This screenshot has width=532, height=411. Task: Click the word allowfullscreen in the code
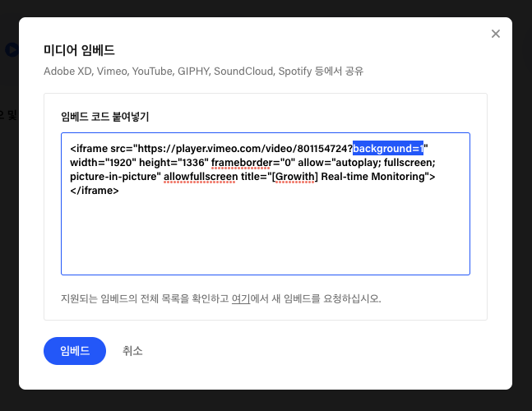(x=201, y=177)
